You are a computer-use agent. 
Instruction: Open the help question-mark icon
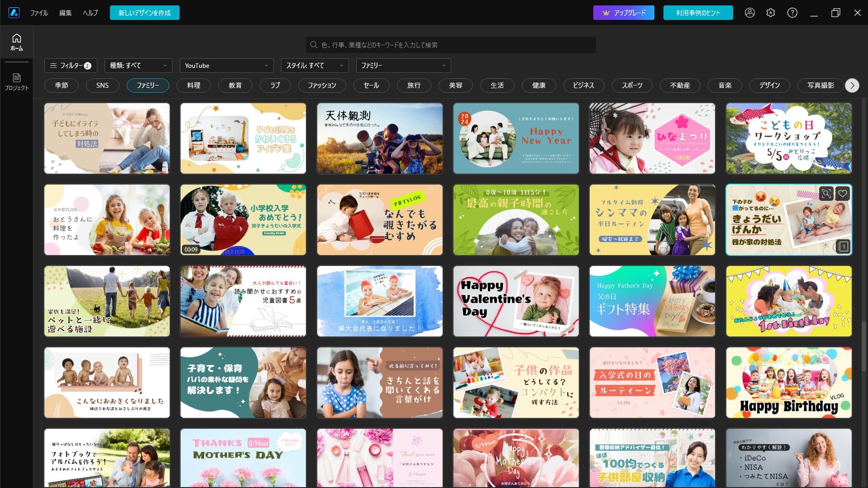tap(792, 13)
